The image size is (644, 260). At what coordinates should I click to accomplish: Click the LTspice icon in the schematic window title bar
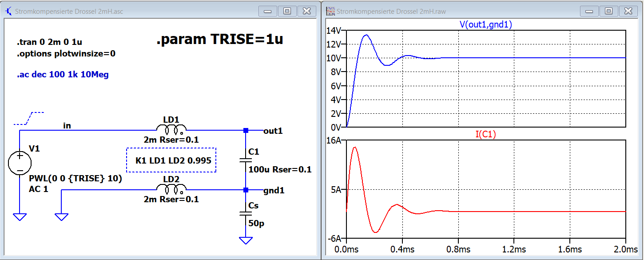click(8, 11)
